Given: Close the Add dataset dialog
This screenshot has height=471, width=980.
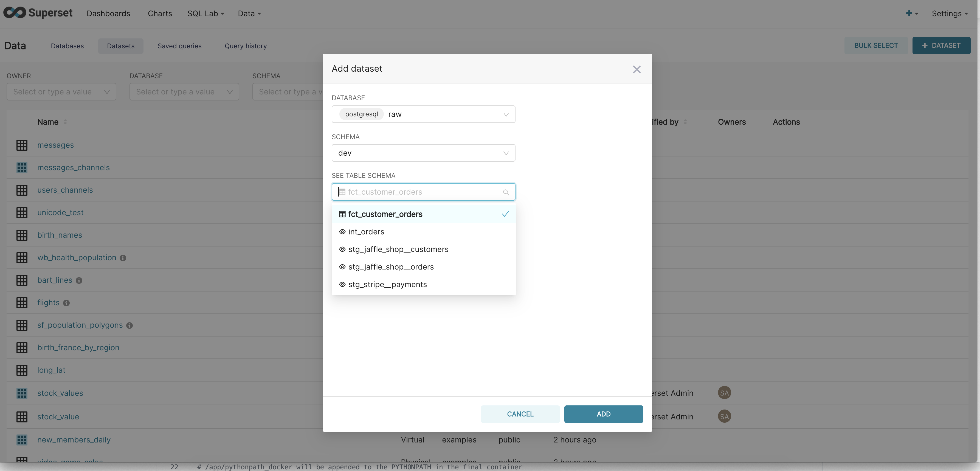Looking at the screenshot, I should (x=637, y=69).
